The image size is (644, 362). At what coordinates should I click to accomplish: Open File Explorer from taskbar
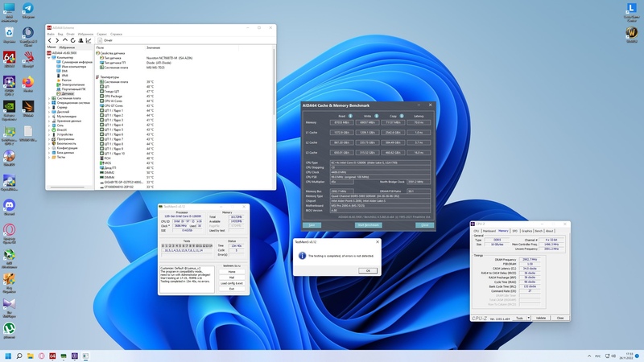pyautogui.click(x=30, y=356)
